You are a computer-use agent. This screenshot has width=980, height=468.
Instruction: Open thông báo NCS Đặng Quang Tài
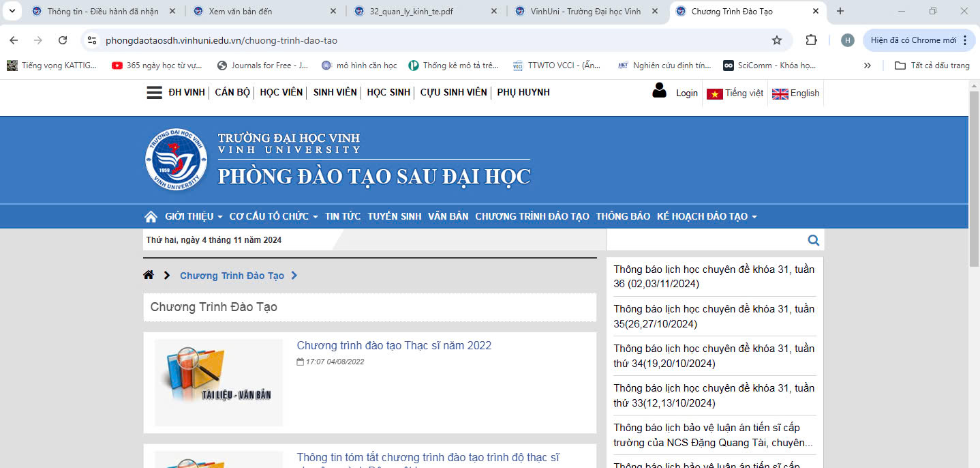pyautogui.click(x=714, y=435)
